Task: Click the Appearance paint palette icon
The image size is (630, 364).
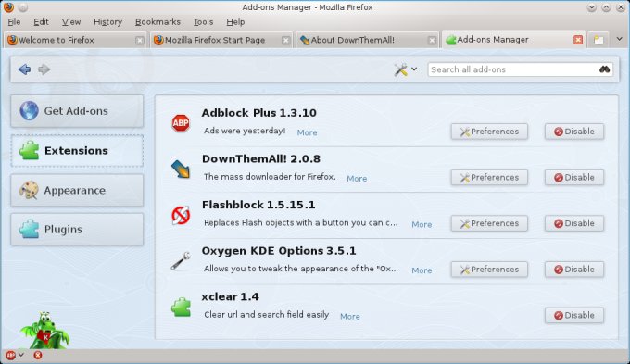Action: (x=29, y=190)
